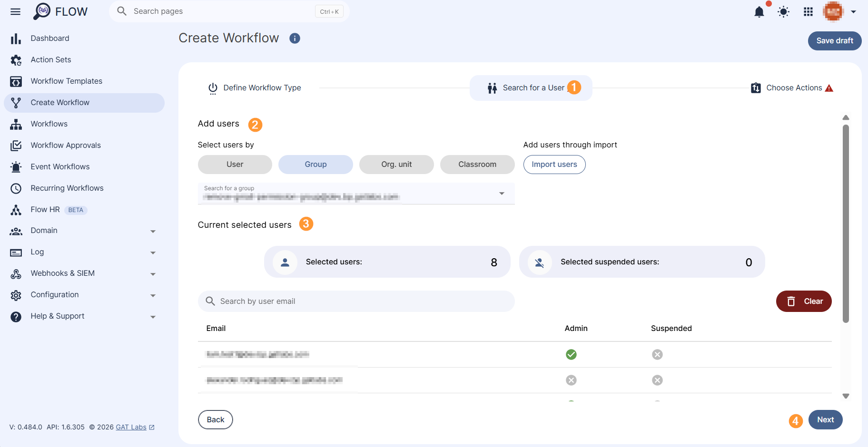The height and width of the screenshot is (447, 868).
Task: Go to Search for a User step
Action: [531, 87]
